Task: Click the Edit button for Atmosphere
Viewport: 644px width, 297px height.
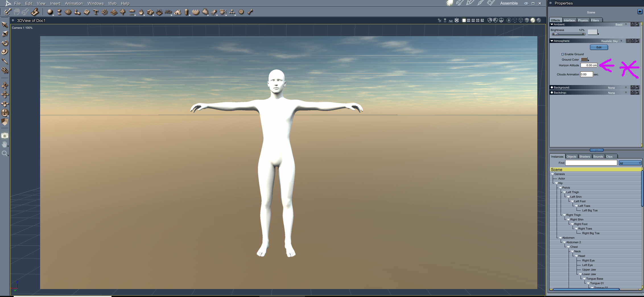Action: point(599,47)
